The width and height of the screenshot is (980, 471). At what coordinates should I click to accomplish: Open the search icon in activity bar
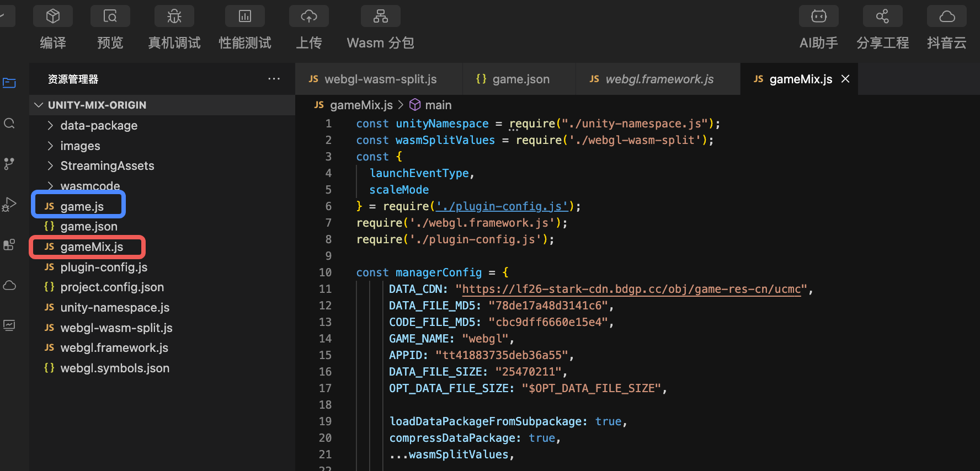pos(9,123)
